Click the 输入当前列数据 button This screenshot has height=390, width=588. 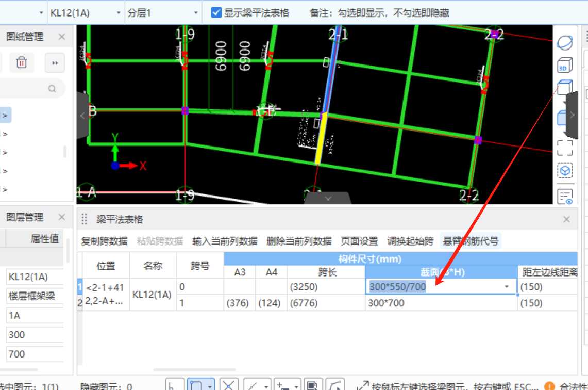click(225, 241)
